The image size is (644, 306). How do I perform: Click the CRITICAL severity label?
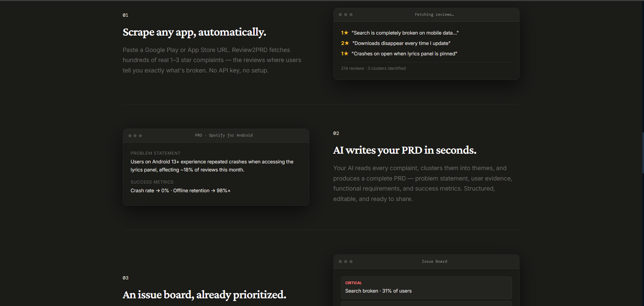[354, 283]
